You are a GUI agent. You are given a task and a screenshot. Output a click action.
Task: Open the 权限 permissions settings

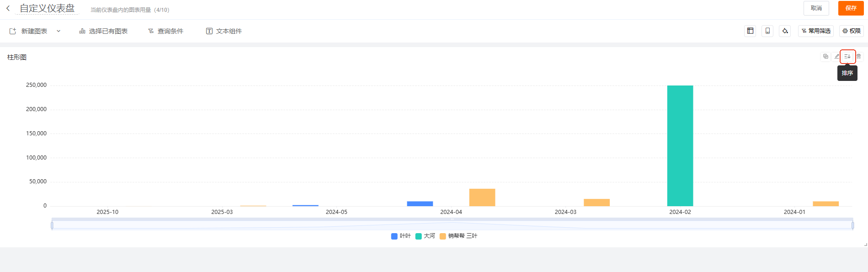pos(851,31)
